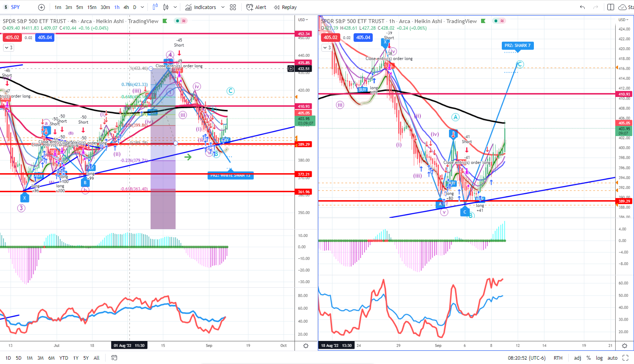The image size is (634, 364).
Task: Switch to 4h timeframe
Action: click(x=126, y=7)
